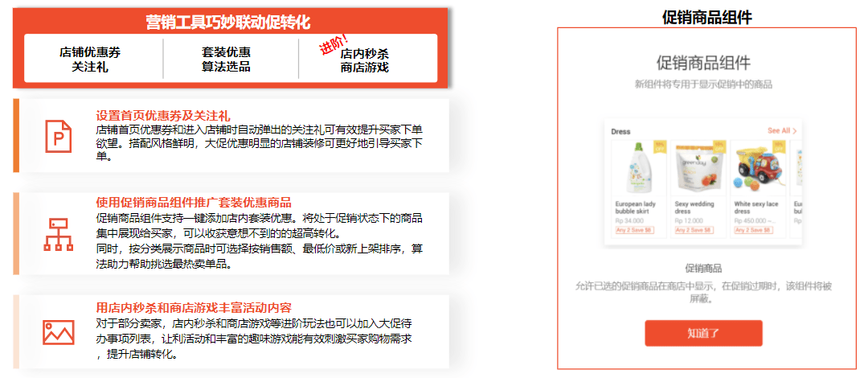Click heading 使用促销商品组件推广套装优惠商品
Image resolution: width=868 pixels, height=378 pixels.
click(194, 202)
